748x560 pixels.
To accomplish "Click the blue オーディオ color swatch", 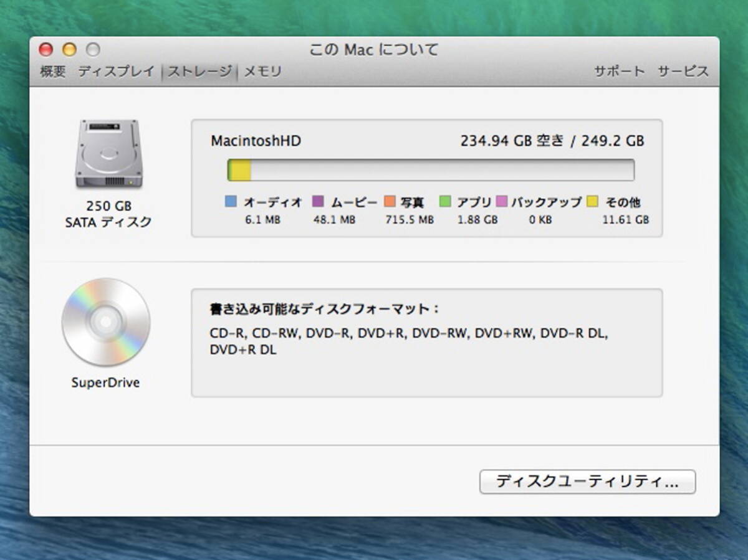I will tap(231, 201).
